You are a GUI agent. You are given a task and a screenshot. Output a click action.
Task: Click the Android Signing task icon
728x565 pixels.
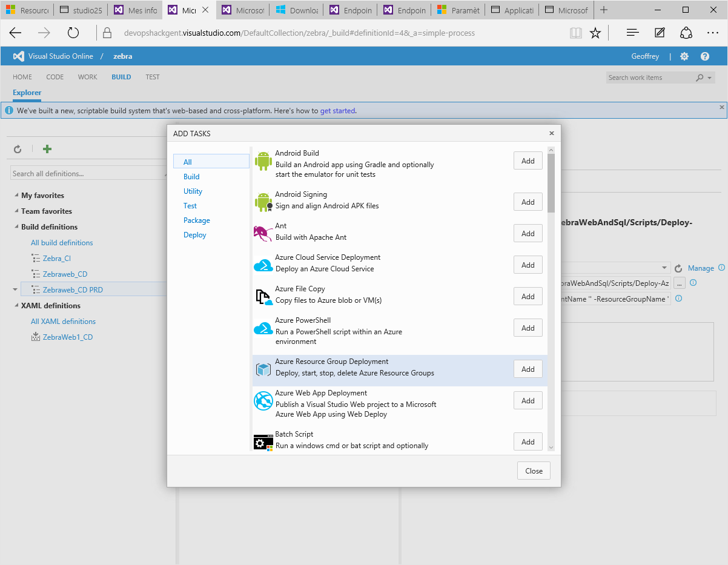(263, 202)
